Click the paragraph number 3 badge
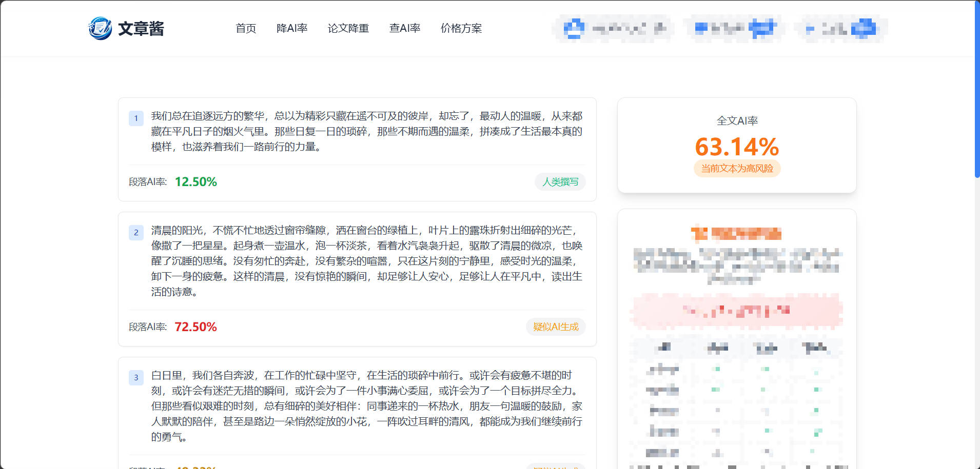The height and width of the screenshot is (469, 980). point(136,378)
